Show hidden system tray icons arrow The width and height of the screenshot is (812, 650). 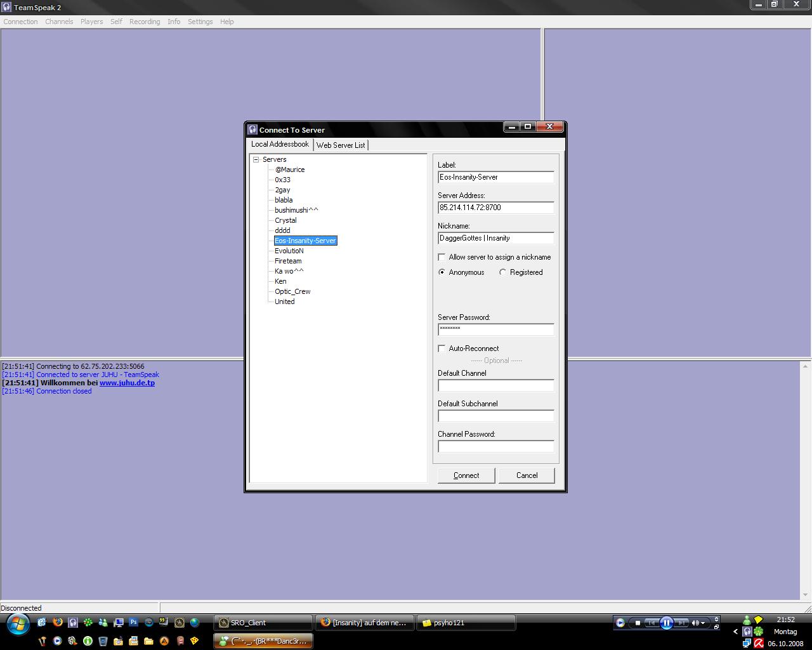click(735, 632)
